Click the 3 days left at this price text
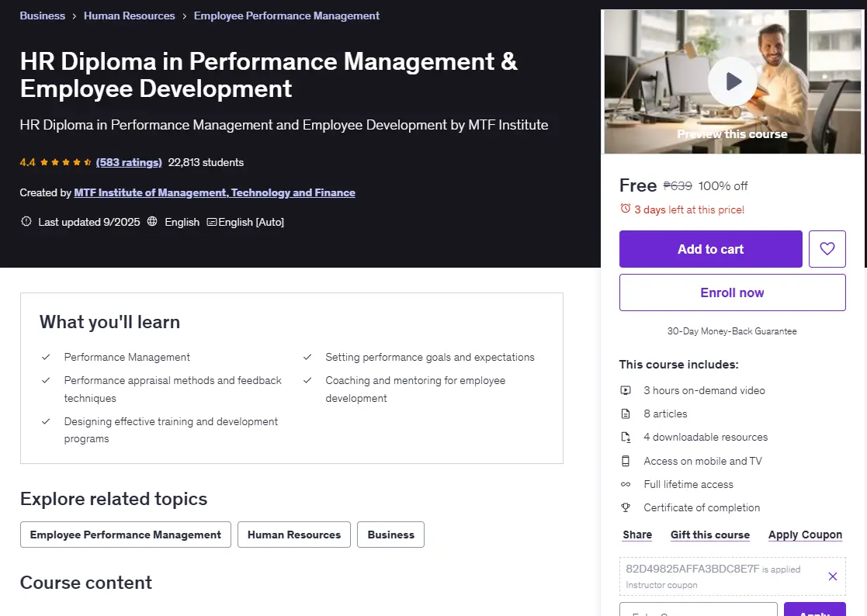 689,210
